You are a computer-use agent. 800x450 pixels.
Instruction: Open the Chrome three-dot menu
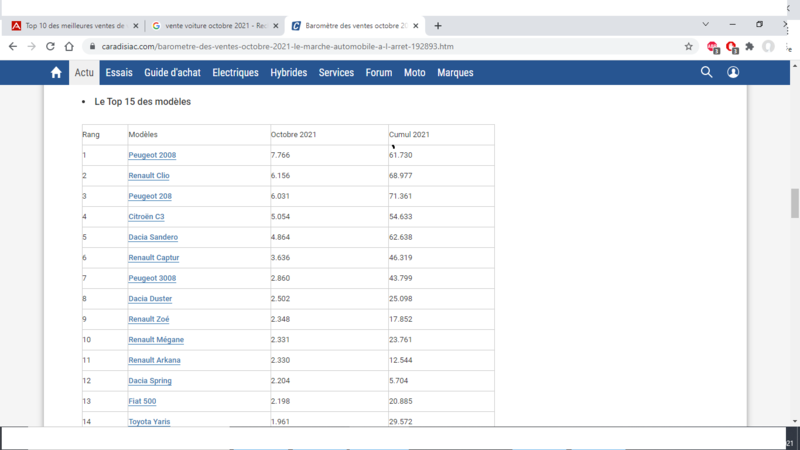point(787,46)
